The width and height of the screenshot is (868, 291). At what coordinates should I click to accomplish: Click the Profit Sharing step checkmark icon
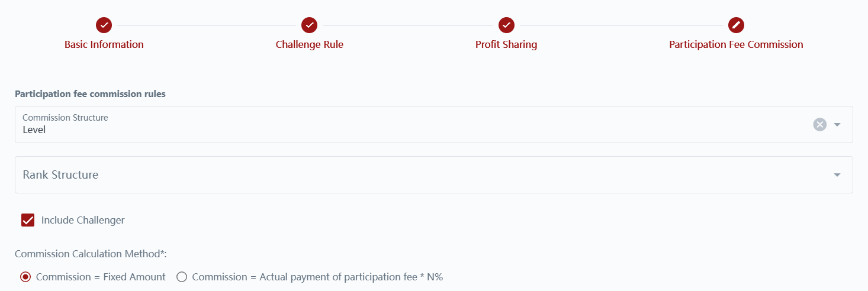[x=506, y=25]
